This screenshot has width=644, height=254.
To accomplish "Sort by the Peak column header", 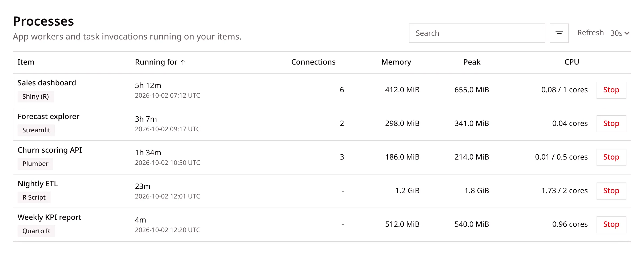I will [x=472, y=62].
